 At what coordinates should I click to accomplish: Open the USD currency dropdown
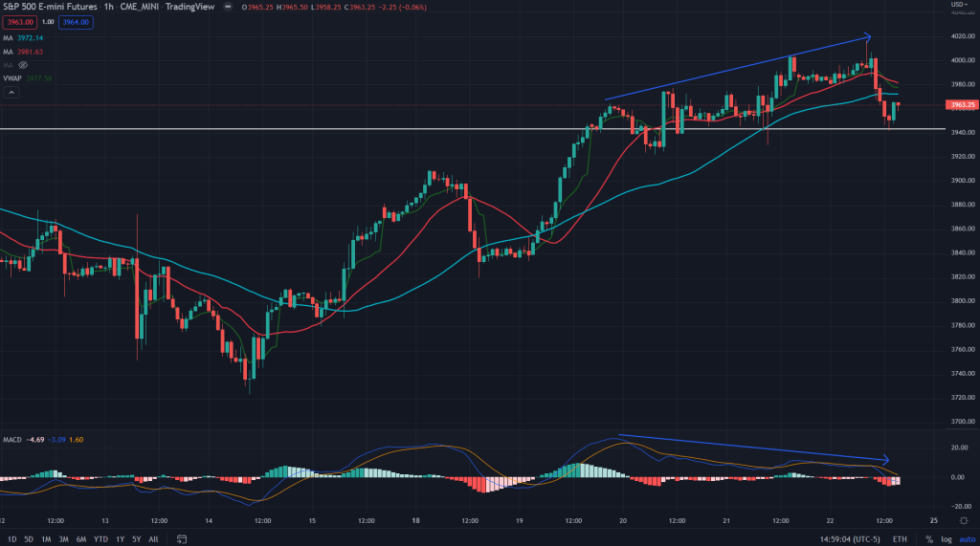[957, 6]
